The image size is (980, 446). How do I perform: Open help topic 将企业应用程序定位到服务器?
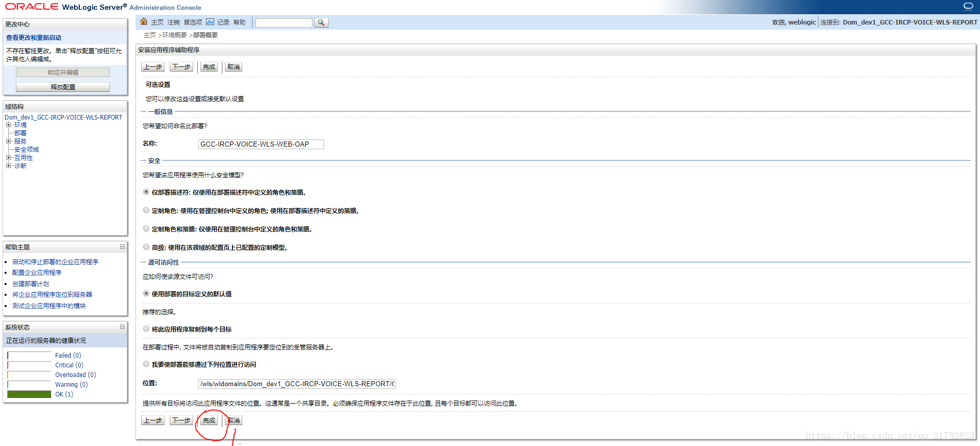(52, 294)
